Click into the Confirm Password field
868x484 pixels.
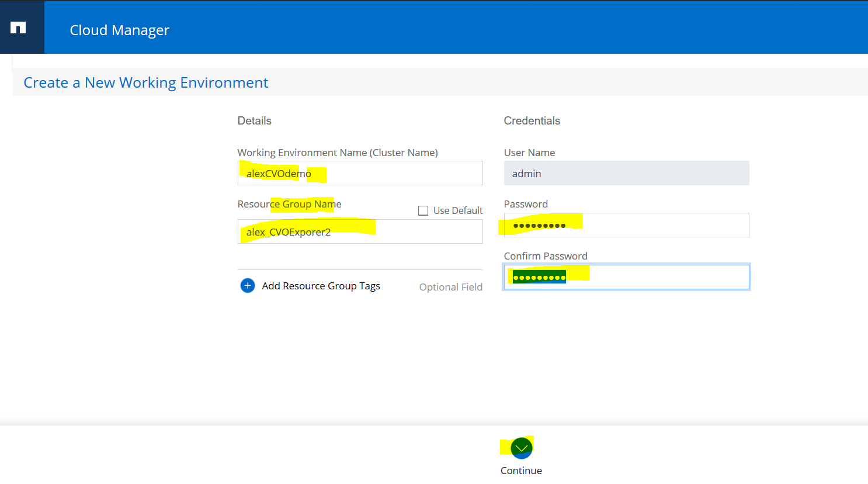[627, 277]
